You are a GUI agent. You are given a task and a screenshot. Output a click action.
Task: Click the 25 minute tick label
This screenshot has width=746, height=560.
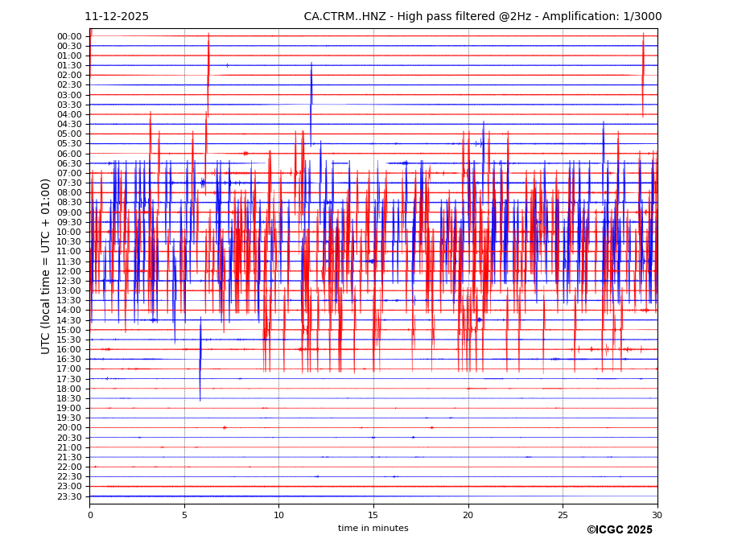tap(563, 515)
